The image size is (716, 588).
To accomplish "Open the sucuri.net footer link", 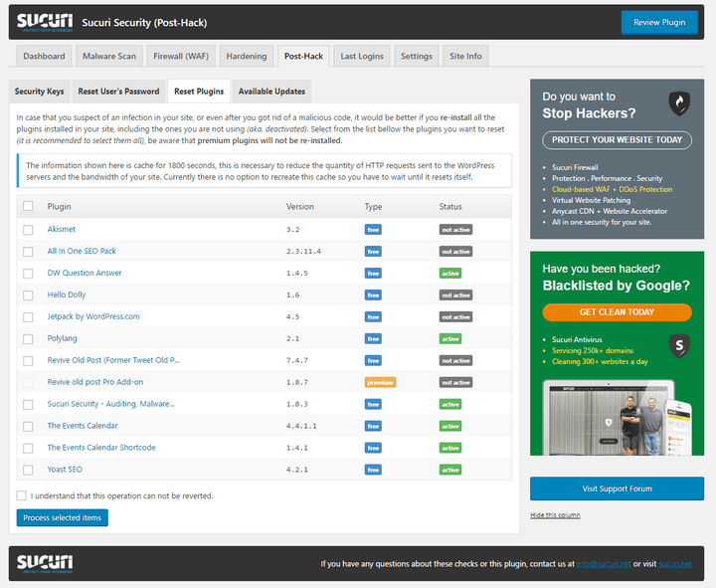I will (675, 564).
